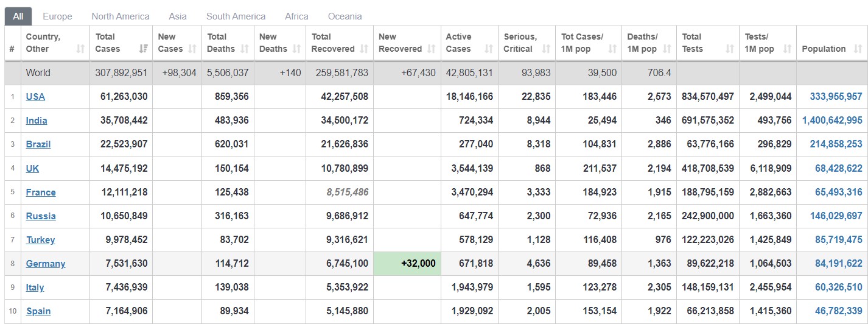Open the Spain country link
This screenshot has height=324, width=868.
click(x=38, y=311)
